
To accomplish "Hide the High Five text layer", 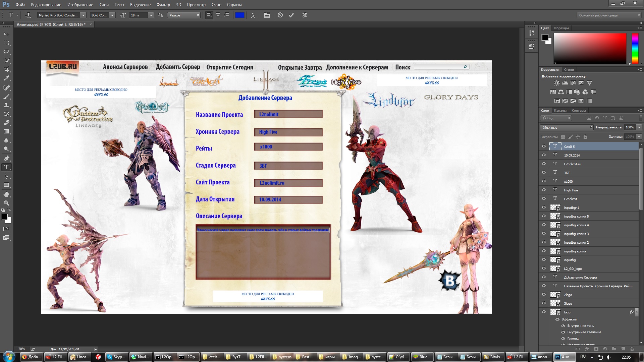I will click(x=543, y=190).
